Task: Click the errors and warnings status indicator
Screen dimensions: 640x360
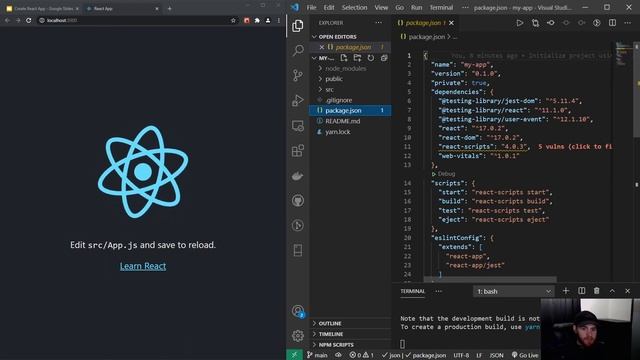Action: [x=362, y=355]
